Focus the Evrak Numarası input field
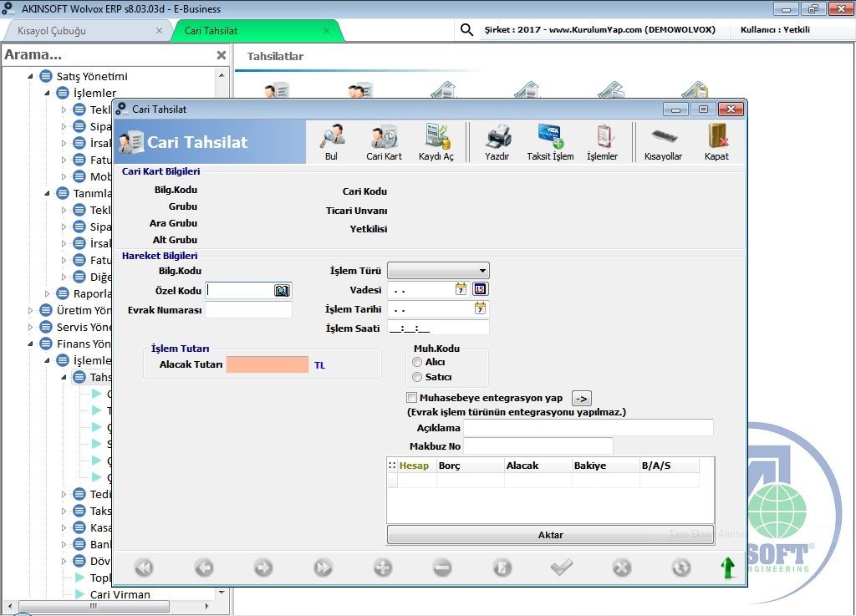The height and width of the screenshot is (616, 856). (248, 310)
